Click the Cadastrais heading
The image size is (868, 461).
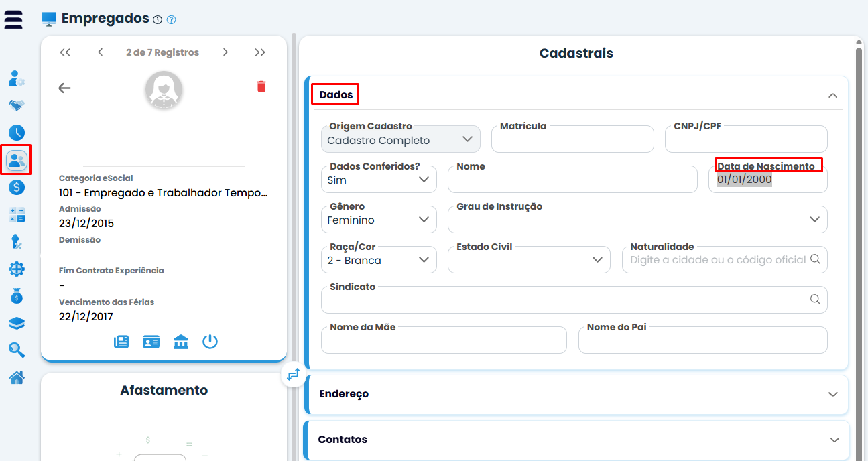(576, 53)
